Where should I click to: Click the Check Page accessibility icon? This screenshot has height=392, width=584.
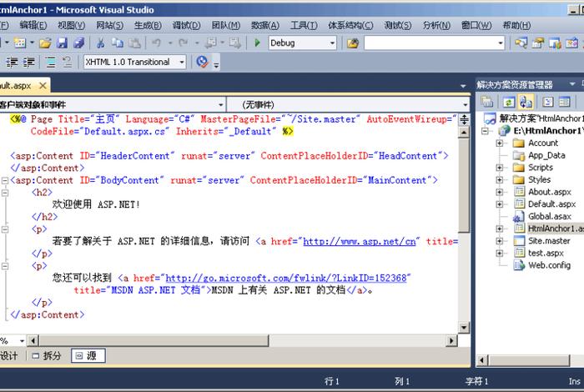coord(202,62)
